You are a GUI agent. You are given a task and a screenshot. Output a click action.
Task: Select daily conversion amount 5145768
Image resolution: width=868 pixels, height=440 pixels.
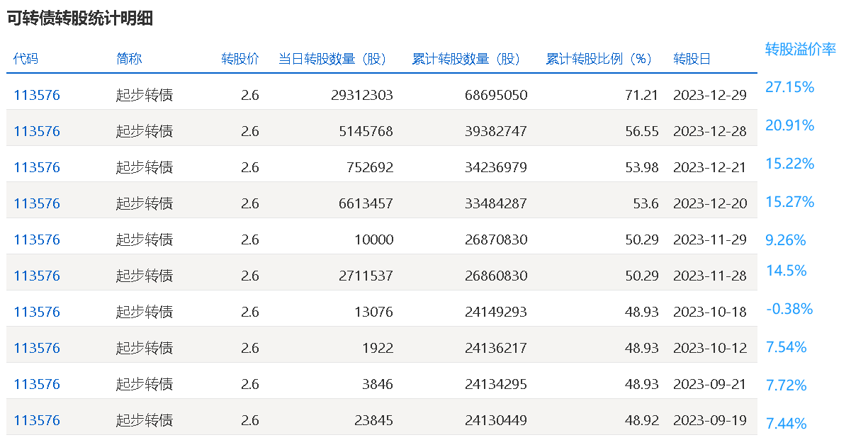coord(366,131)
